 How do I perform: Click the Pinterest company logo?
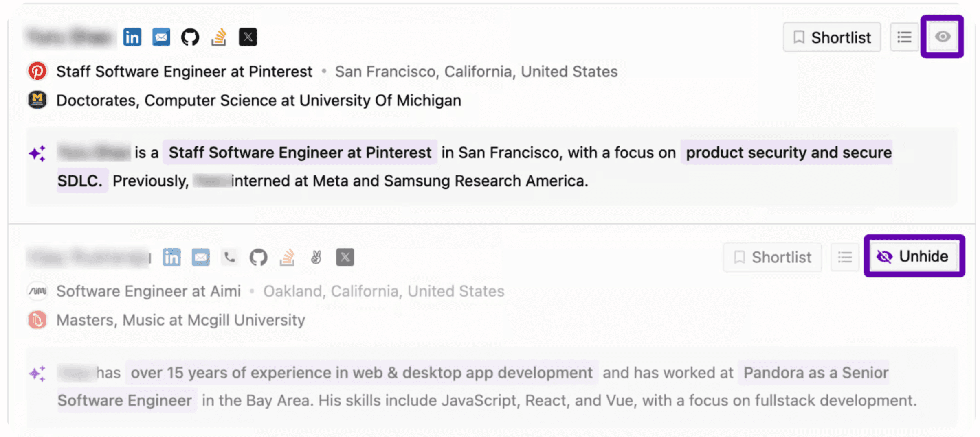tap(37, 72)
